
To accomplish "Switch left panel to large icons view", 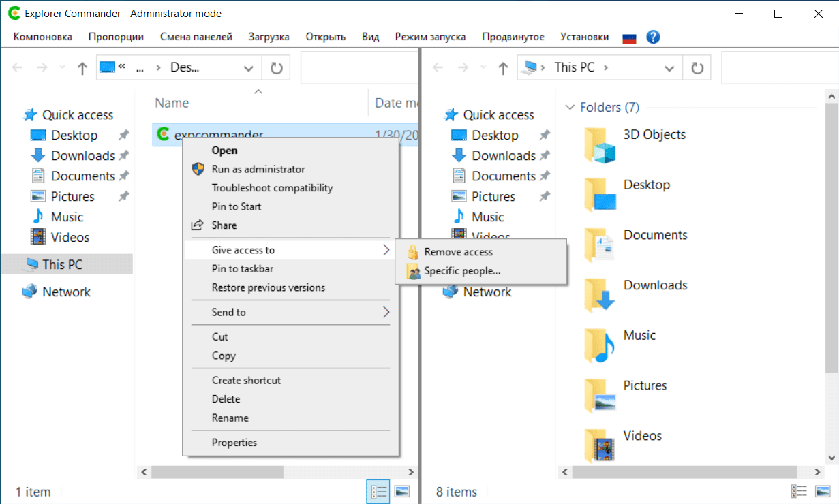I will [x=401, y=492].
